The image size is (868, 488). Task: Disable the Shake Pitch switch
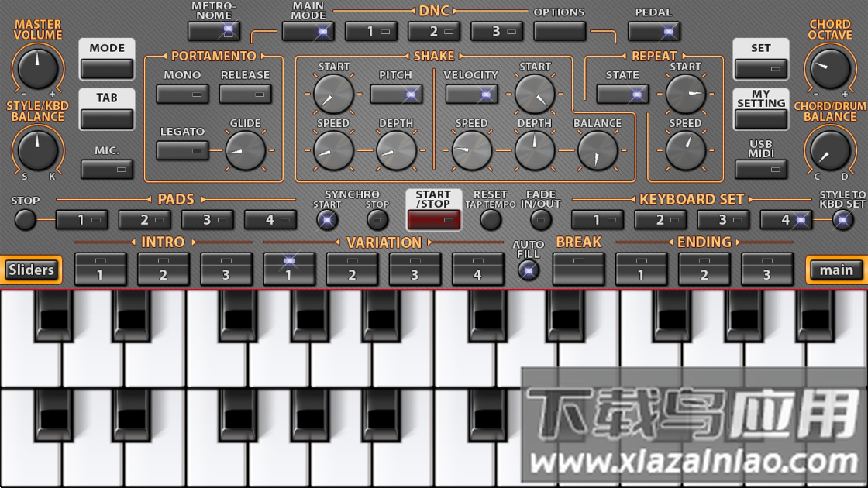pyautogui.click(x=396, y=95)
